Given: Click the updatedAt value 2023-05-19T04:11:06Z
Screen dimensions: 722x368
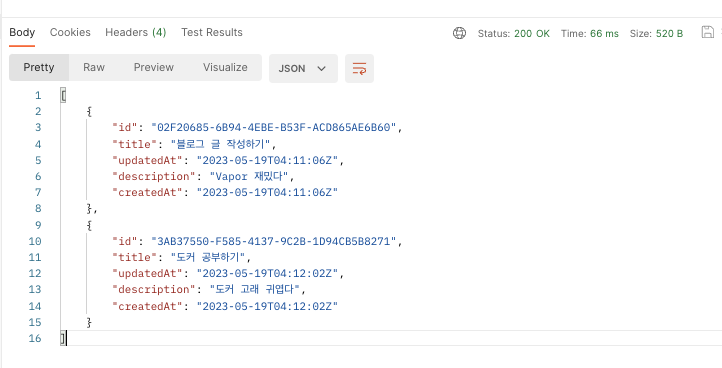Looking at the screenshot, I should [x=267, y=160].
